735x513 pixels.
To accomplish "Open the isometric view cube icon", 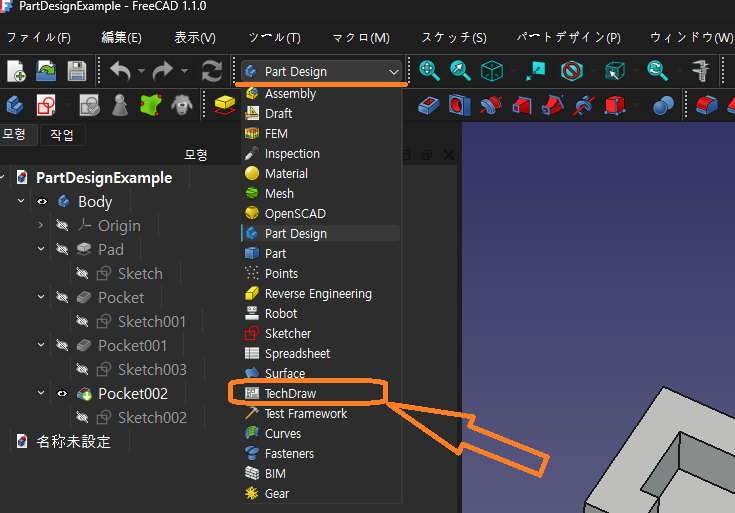I will point(492,71).
